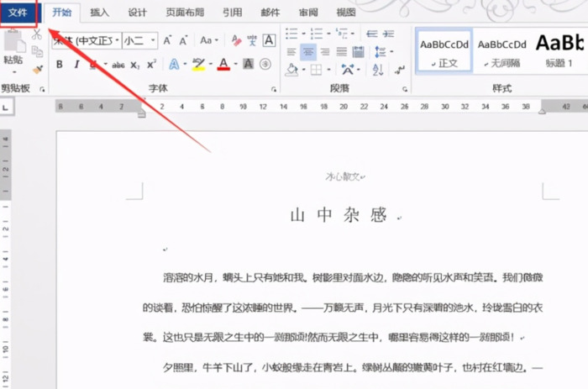Open the 设计 ribbon tab
Viewport: 588px width, 389px height.
click(x=137, y=13)
